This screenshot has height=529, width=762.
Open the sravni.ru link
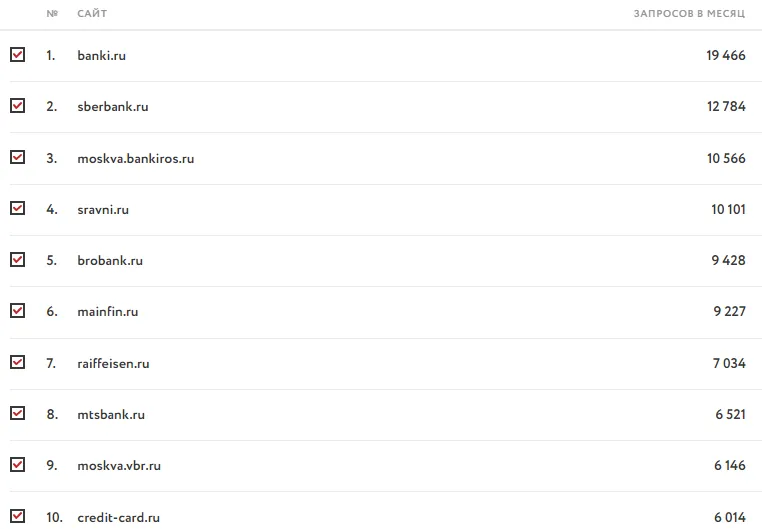(103, 209)
